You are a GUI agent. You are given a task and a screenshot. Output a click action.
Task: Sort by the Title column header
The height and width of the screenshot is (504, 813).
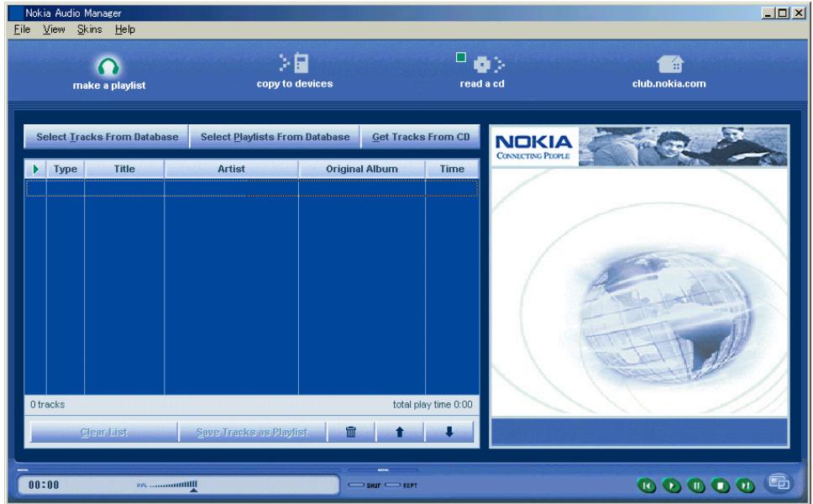(x=124, y=169)
